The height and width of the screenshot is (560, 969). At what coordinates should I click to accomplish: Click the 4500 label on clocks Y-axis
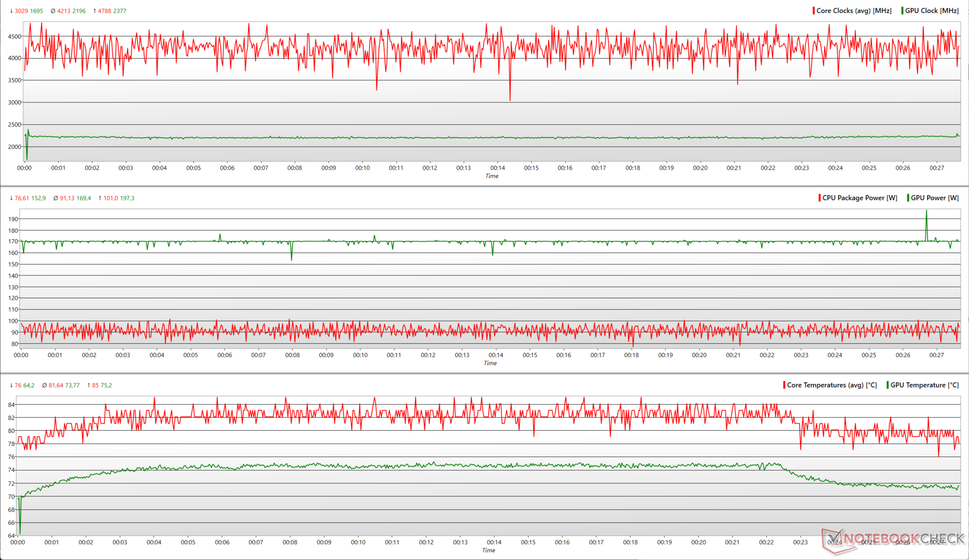click(15, 36)
